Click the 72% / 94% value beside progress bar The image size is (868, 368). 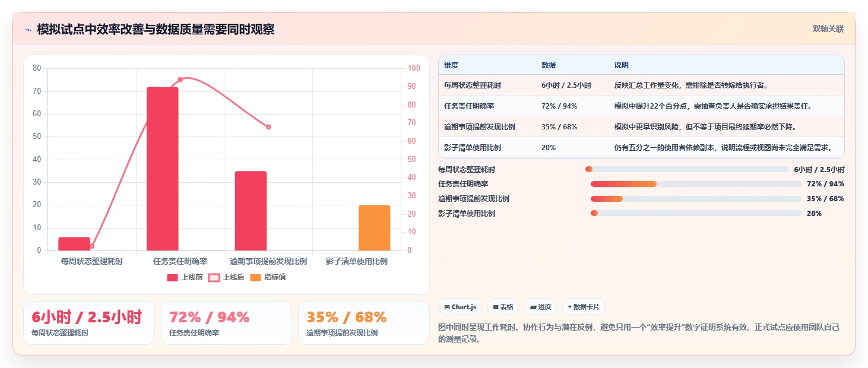click(x=825, y=184)
